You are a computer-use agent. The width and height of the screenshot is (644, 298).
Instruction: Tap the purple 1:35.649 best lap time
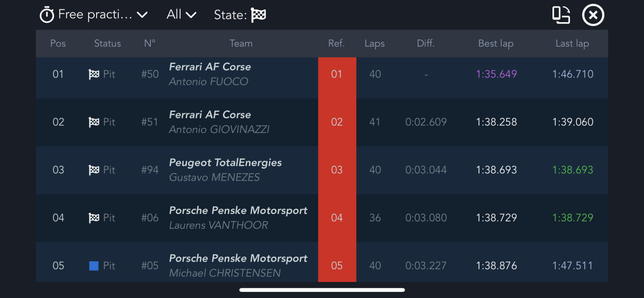coord(496,74)
